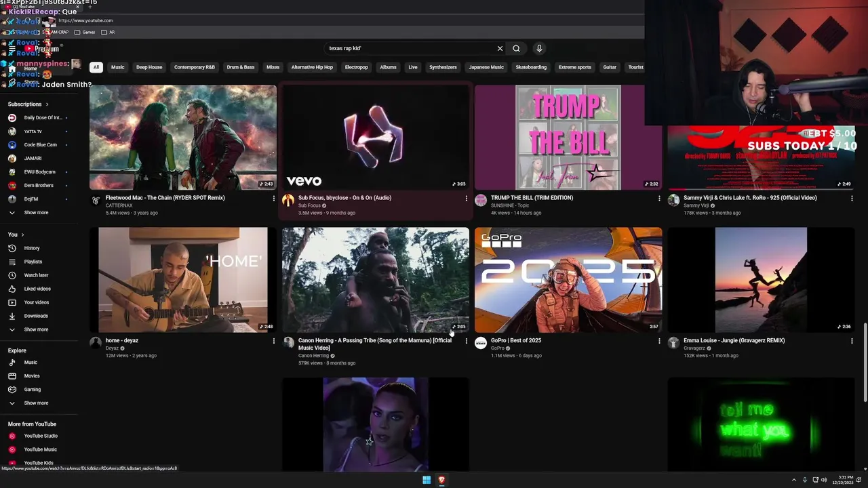Open Playlists in the sidebar
The height and width of the screenshot is (488, 868).
[x=33, y=262]
